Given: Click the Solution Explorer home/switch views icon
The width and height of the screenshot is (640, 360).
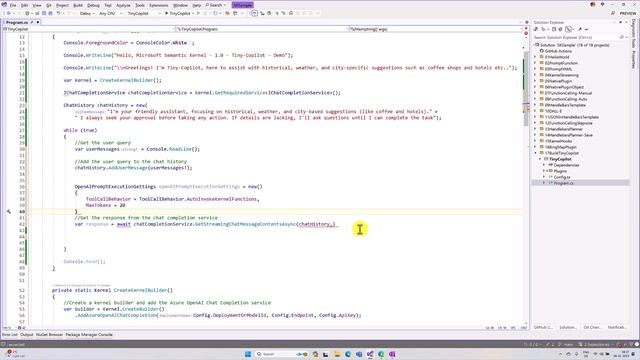Looking at the screenshot, I should pos(536,29).
